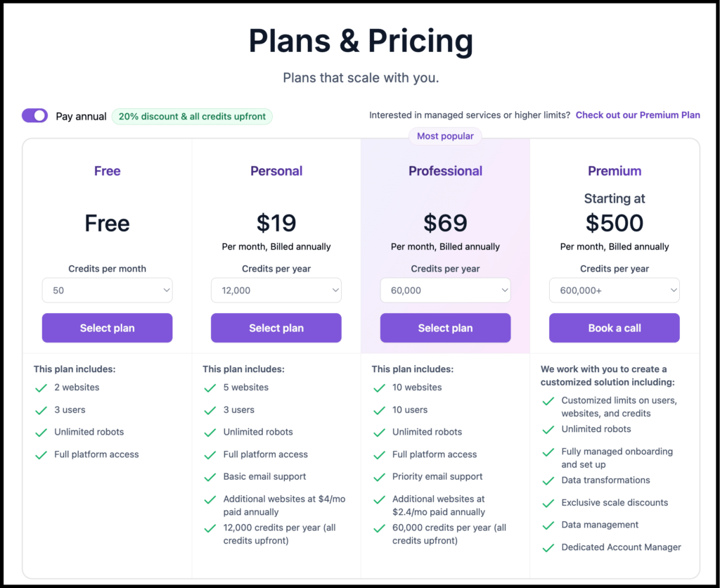Toggle off the 'Pay annual' switch

click(x=34, y=115)
